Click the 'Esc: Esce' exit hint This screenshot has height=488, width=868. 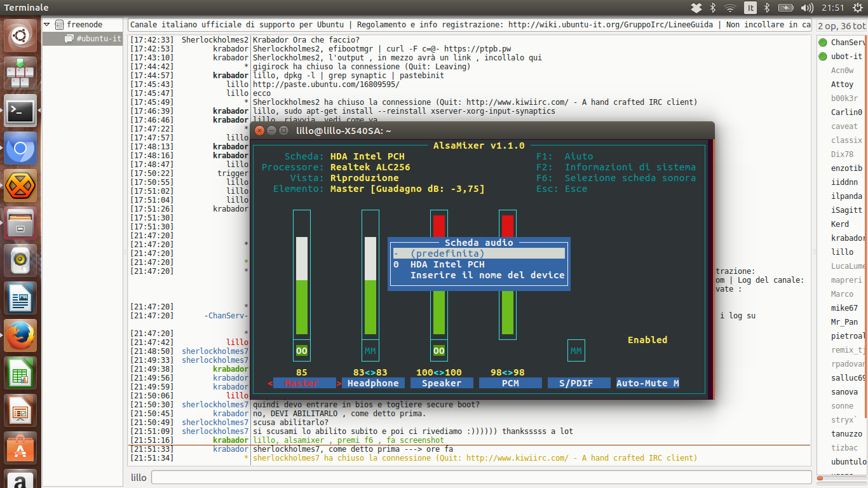click(x=562, y=189)
